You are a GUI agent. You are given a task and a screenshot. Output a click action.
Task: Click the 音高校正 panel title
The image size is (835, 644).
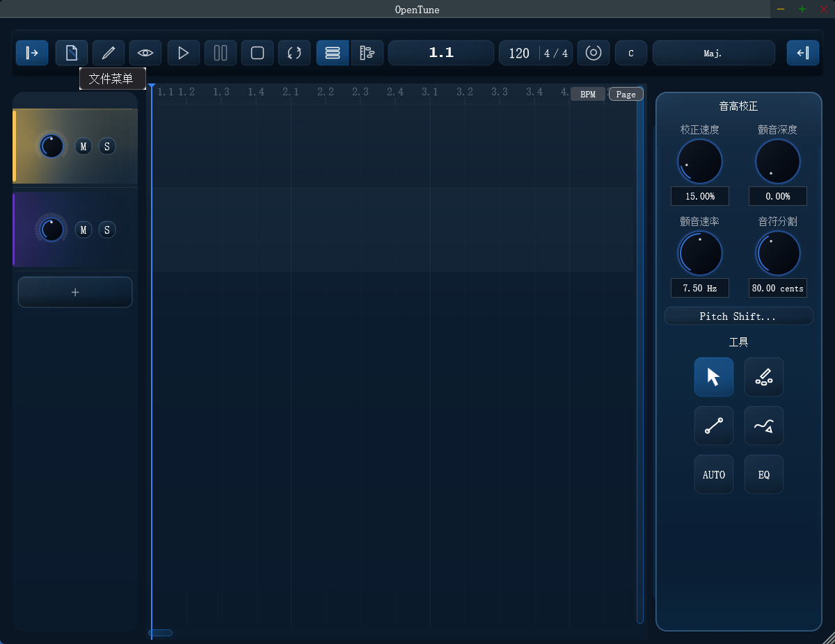tap(738, 106)
